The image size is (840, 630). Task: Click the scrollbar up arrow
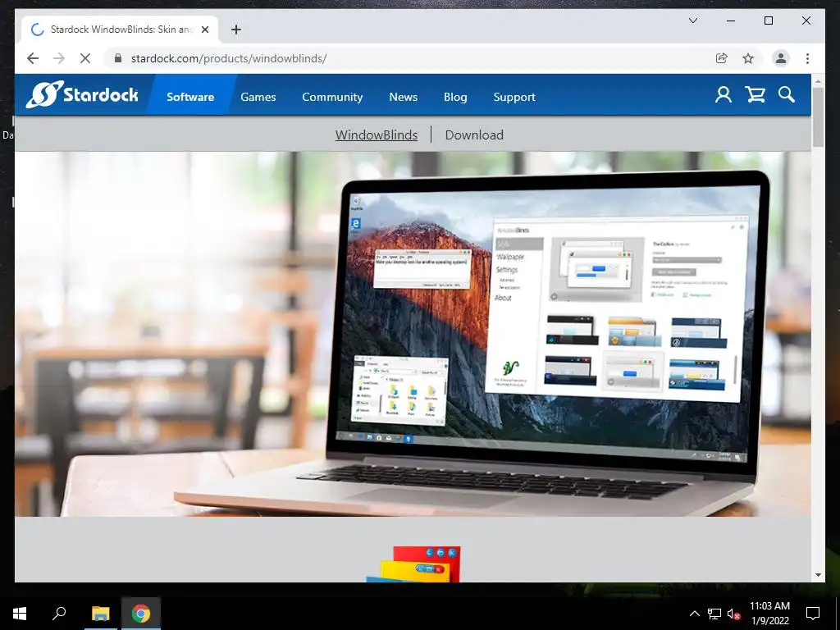pyautogui.click(x=818, y=81)
